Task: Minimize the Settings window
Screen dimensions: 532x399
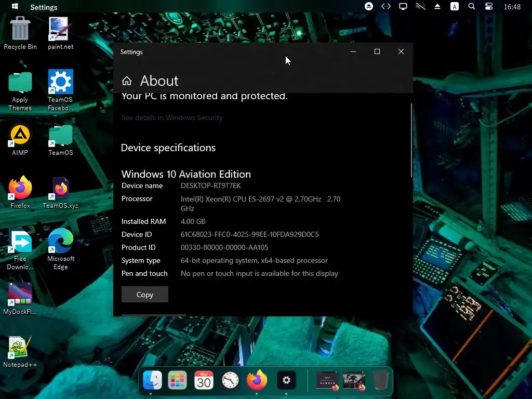Action: pyautogui.click(x=353, y=51)
